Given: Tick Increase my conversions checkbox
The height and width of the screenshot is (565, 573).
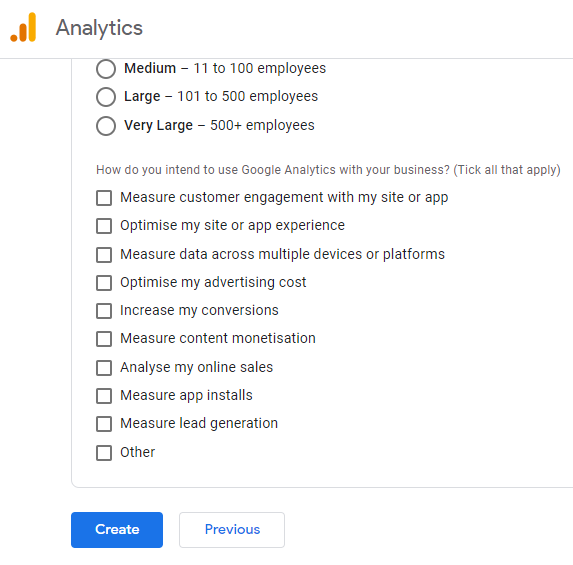Looking at the screenshot, I should pos(104,311).
